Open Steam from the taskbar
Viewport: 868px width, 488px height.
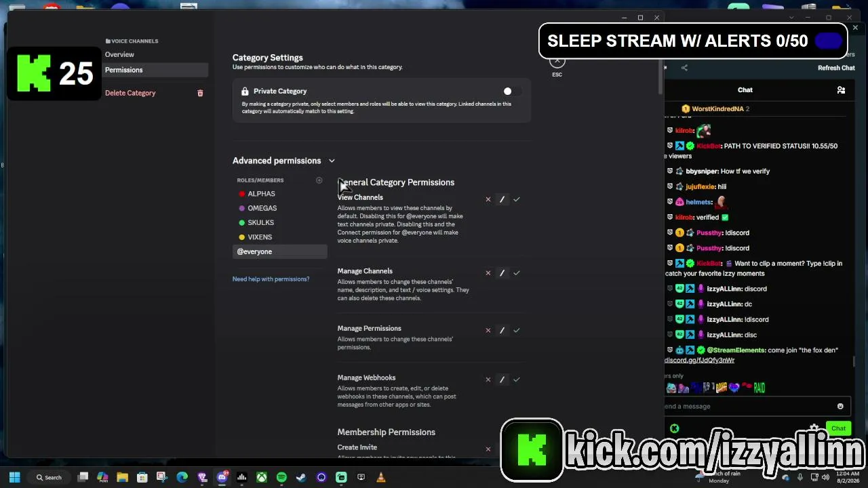pos(301,477)
